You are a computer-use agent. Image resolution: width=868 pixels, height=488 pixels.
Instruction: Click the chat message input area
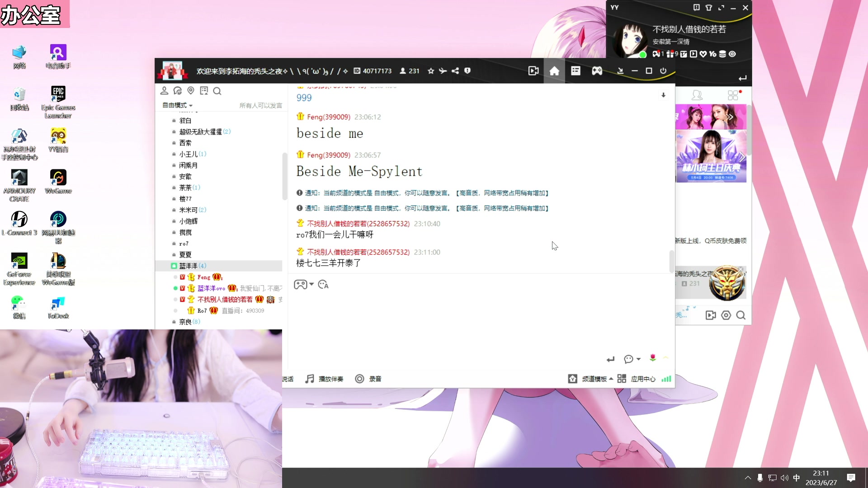pyautogui.click(x=452, y=321)
